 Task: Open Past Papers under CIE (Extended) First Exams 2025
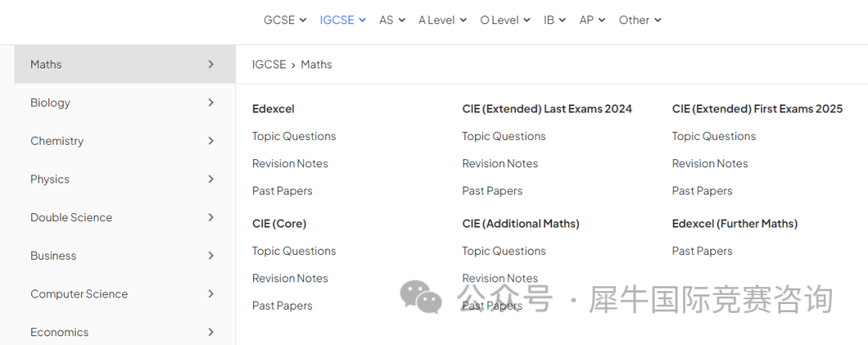[x=702, y=191]
